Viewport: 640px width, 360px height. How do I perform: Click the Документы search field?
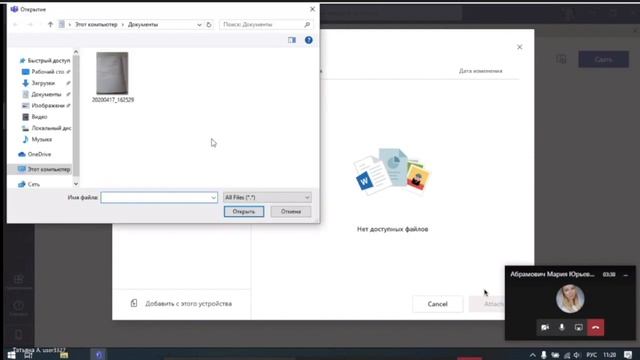pyautogui.click(x=266, y=24)
